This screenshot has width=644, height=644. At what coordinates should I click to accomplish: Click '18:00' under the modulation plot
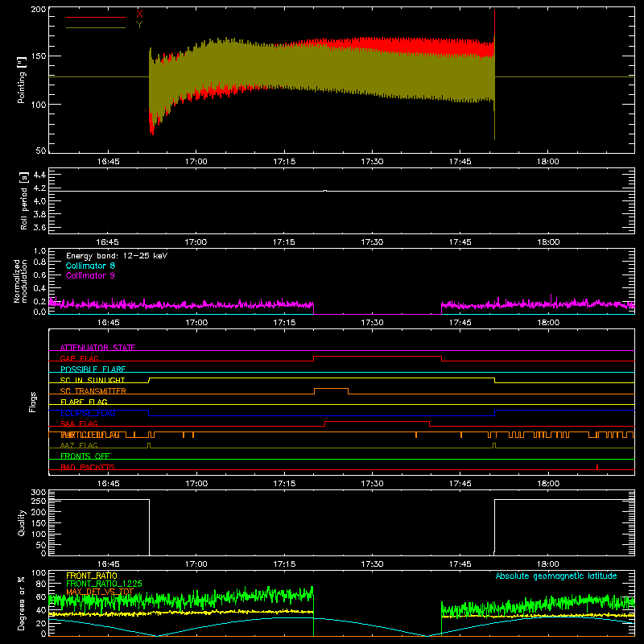(548, 323)
